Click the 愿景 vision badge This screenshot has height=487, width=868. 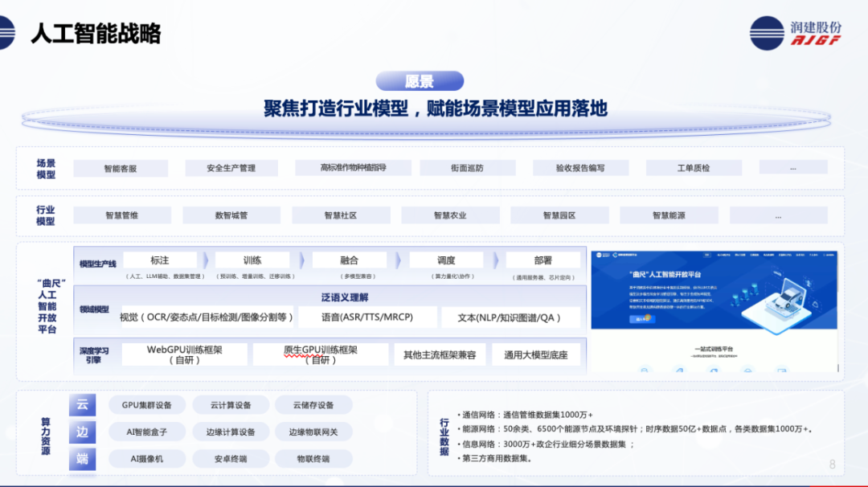[420, 81]
